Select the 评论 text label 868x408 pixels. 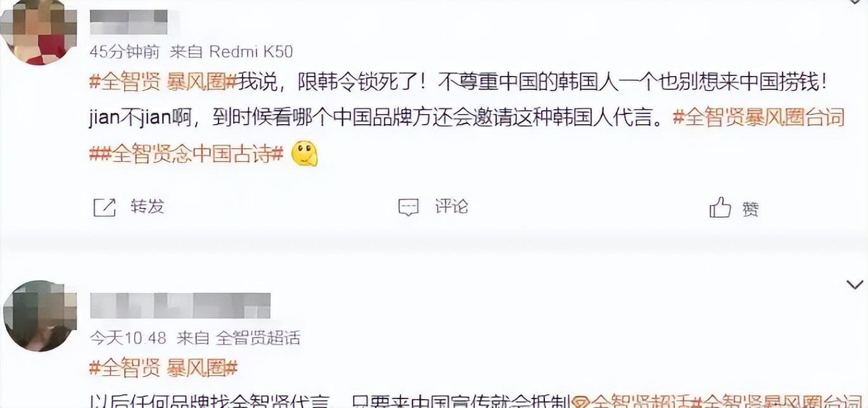[452, 207]
